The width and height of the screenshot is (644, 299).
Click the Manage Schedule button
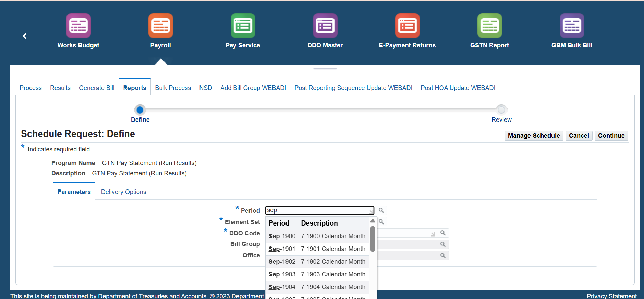pos(534,136)
